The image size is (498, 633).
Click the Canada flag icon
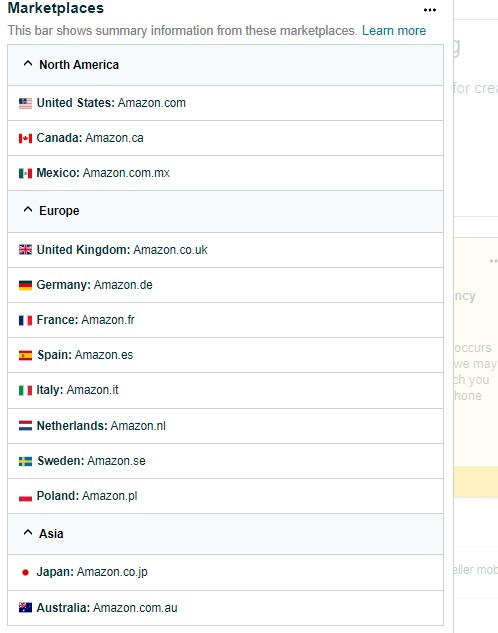[x=25, y=138]
